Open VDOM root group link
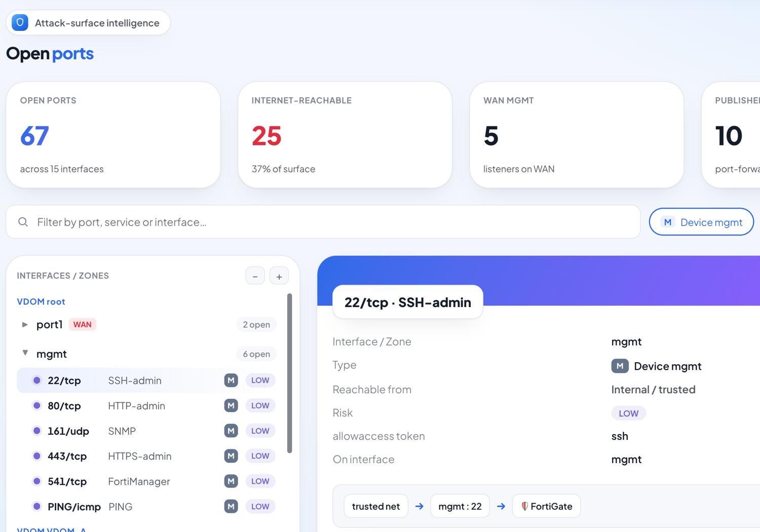 pos(41,301)
